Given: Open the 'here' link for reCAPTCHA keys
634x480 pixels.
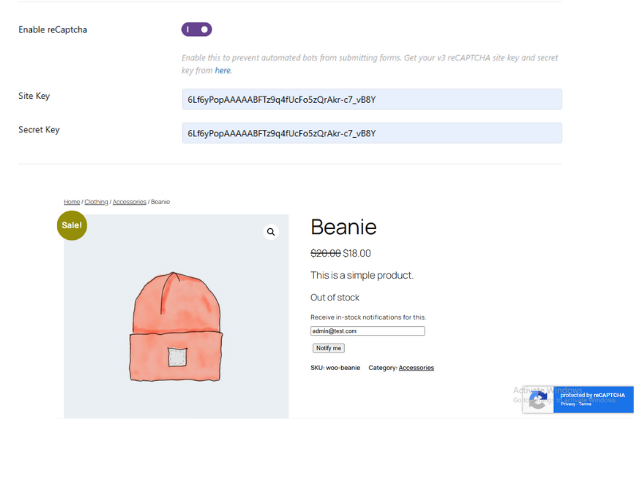Looking at the screenshot, I should point(222,70).
